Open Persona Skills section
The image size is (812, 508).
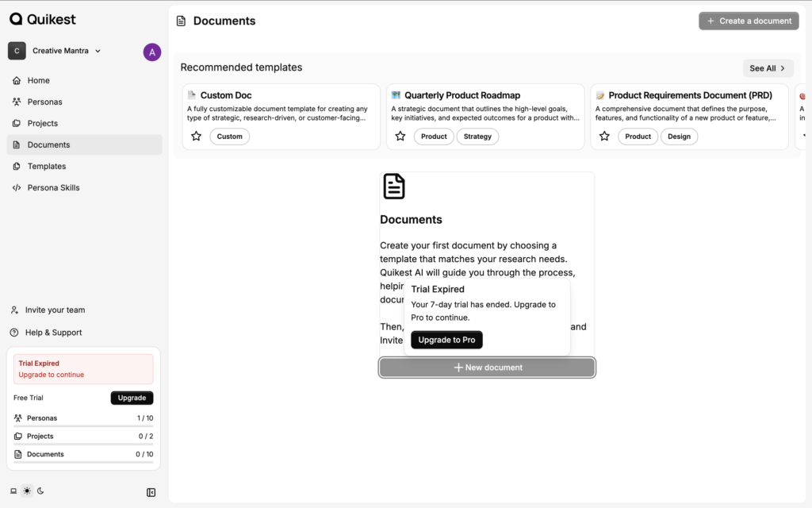click(53, 187)
